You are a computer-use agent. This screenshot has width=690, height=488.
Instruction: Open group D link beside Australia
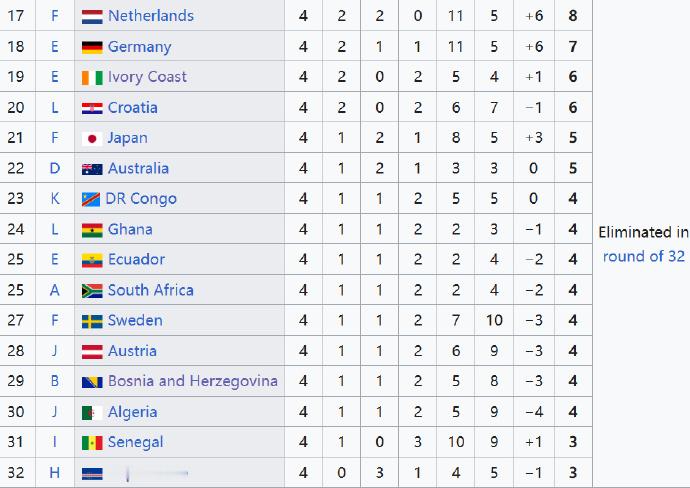point(55,168)
